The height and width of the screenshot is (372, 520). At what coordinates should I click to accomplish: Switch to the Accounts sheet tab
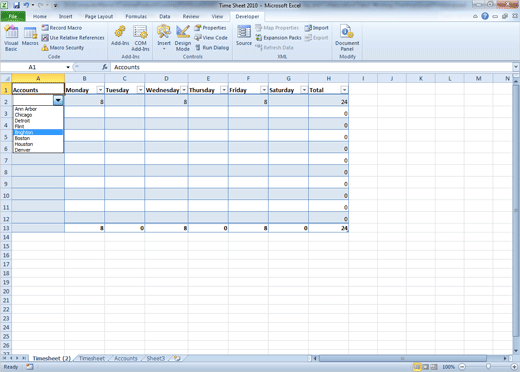tap(126, 358)
